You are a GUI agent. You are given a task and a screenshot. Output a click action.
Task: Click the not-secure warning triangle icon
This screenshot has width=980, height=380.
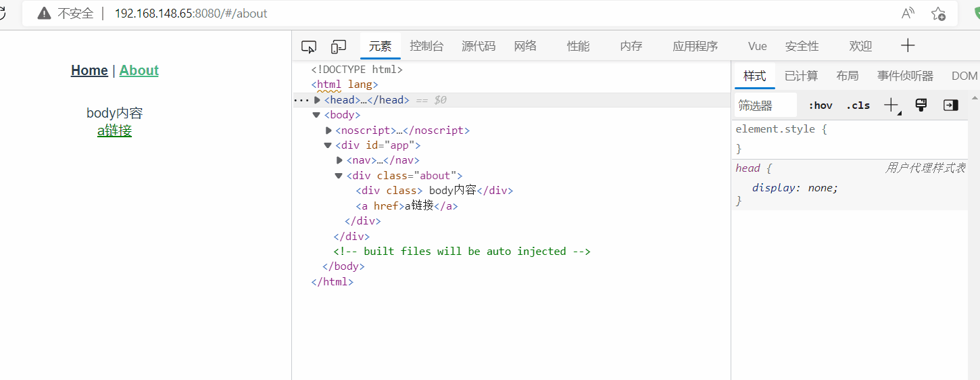click(x=44, y=14)
